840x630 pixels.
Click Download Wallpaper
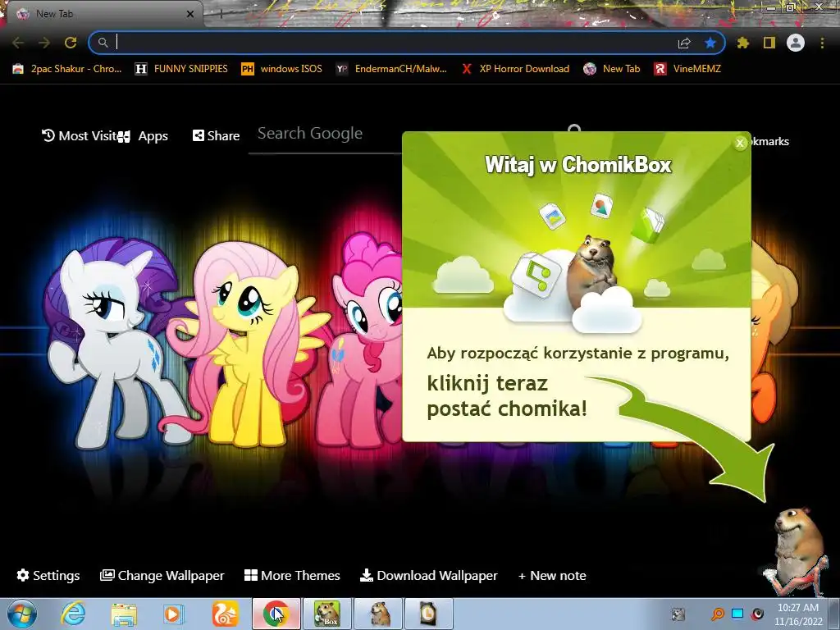(428, 575)
